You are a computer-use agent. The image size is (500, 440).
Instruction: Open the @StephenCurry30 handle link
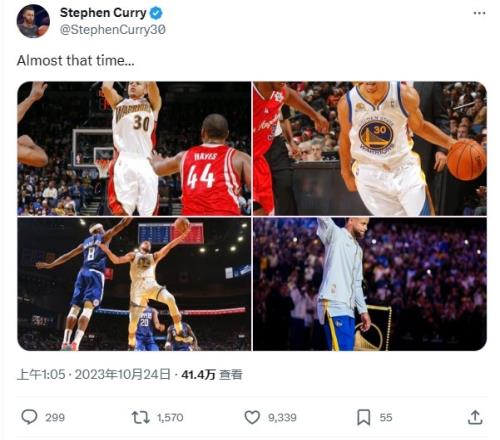coord(113,30)
